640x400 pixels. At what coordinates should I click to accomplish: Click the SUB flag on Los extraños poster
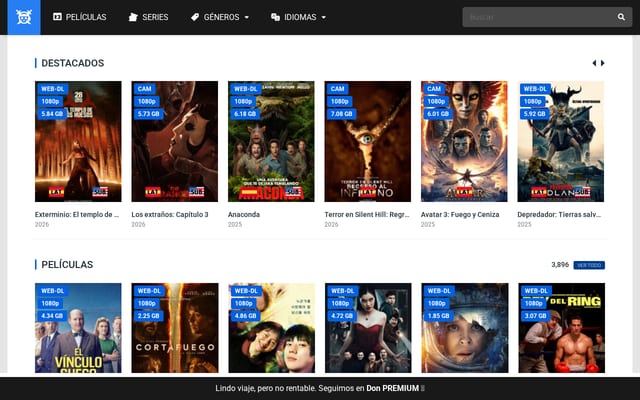(196, 191)
